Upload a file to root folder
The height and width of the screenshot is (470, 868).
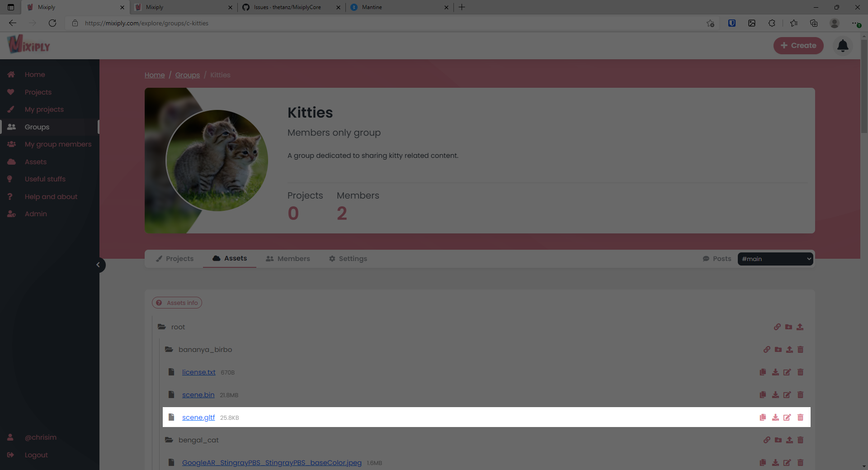coord(800,327)
